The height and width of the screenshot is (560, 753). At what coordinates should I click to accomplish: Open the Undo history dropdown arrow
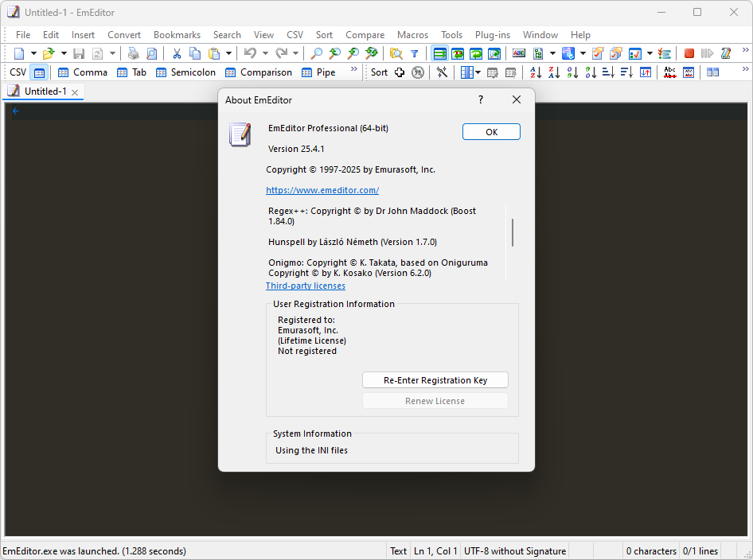point(264,53)
